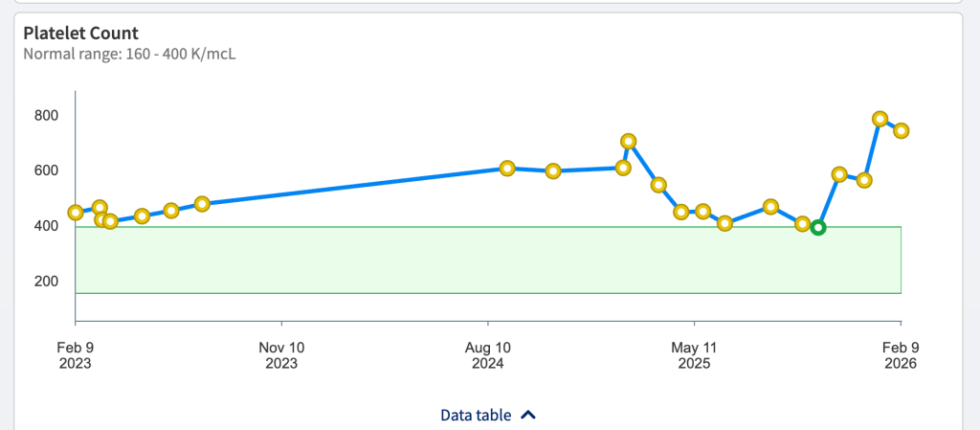
Task: Click the data point right after the 700 peak
Action: click(658, 185)
